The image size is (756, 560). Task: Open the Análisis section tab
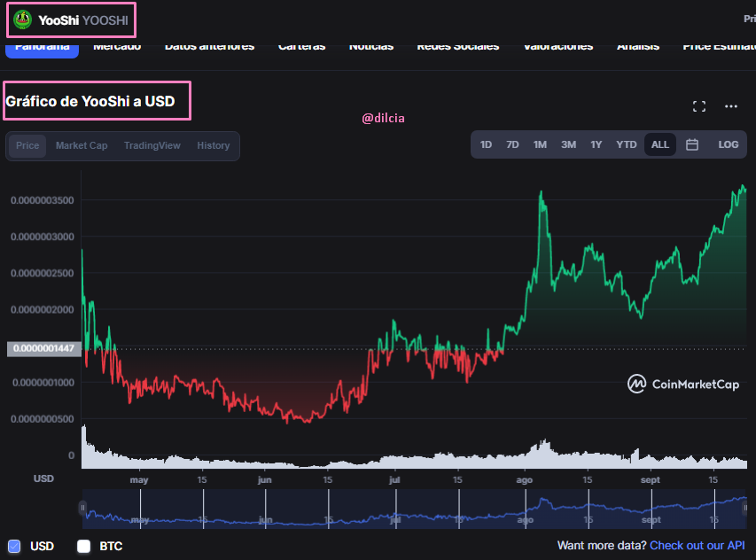coord(638,47)
